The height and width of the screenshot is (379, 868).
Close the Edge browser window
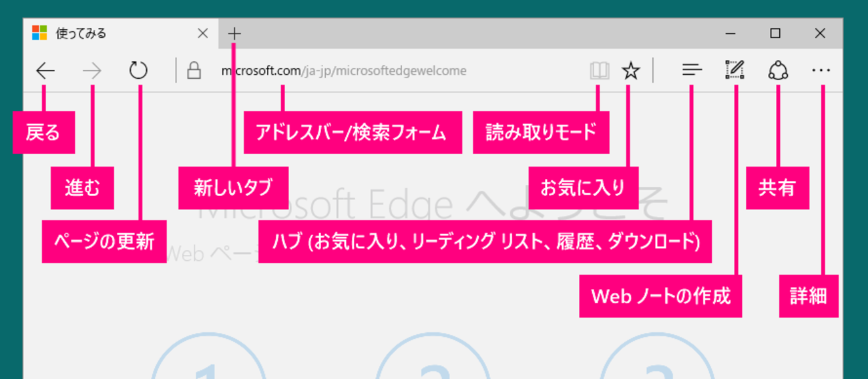pyautogui.click(x=820, y=33)
